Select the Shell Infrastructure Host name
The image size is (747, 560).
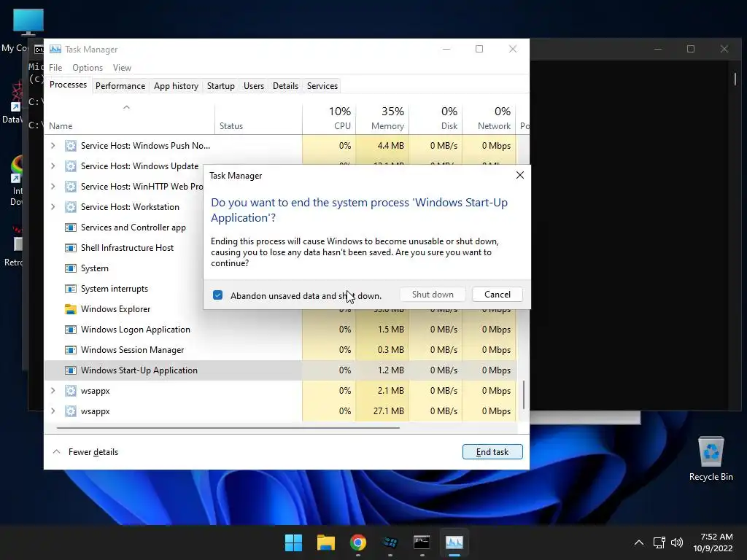click(x=127, y=248)
